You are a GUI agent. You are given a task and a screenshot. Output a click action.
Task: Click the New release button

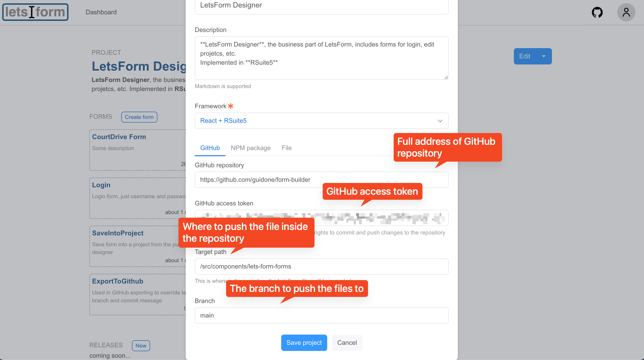click(141, 345)
